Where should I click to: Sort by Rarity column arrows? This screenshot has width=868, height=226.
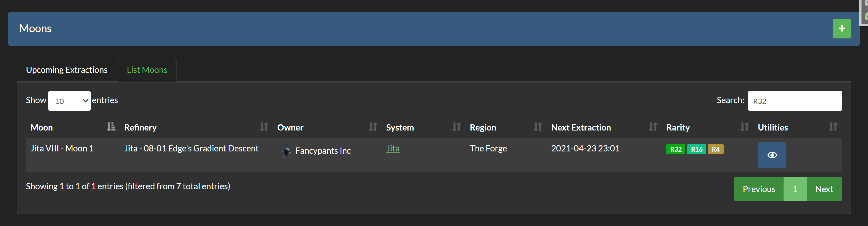[x=744, y=127]
